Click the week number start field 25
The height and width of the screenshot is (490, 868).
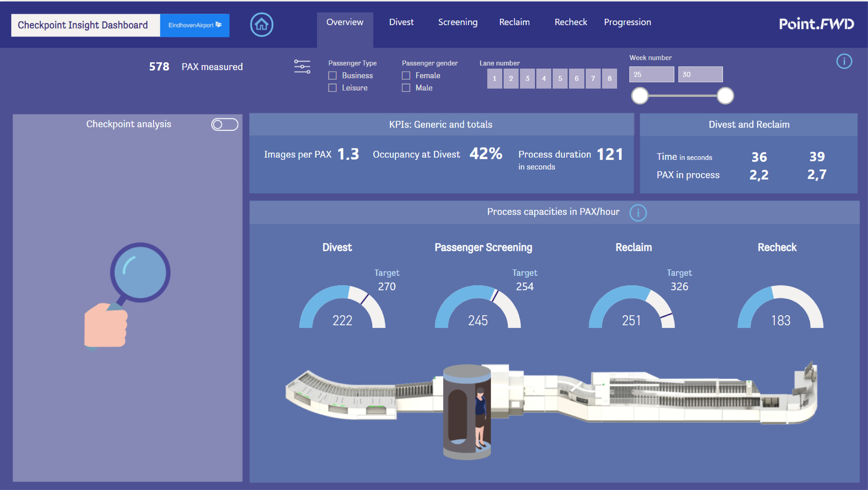click(x=651, y=74)
